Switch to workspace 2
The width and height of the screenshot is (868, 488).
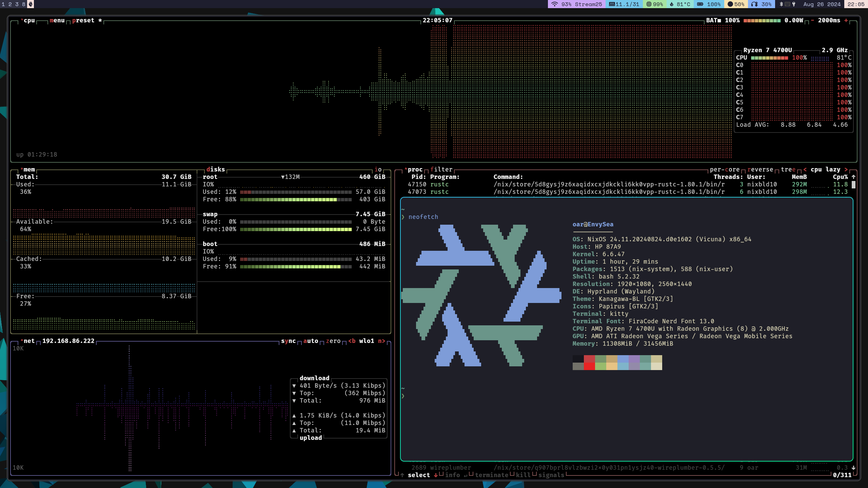(x=10, y=4)
